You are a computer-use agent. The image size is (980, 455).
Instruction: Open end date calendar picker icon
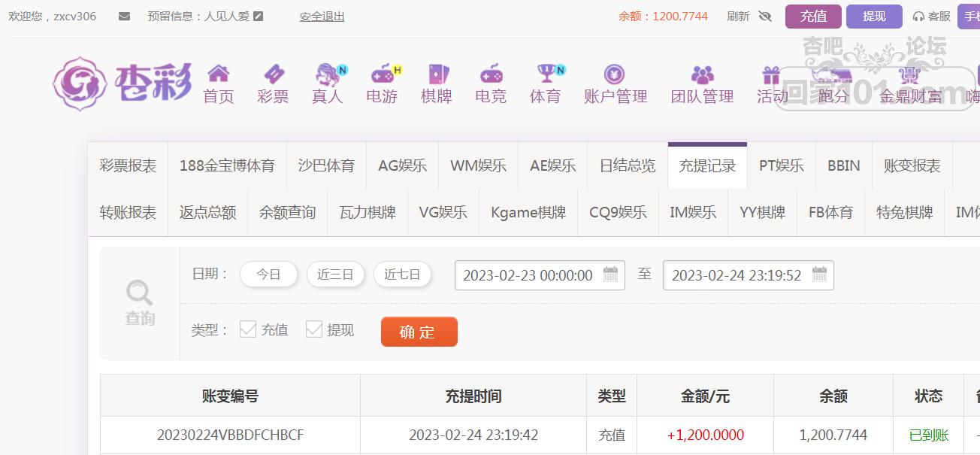pos(819,275)
